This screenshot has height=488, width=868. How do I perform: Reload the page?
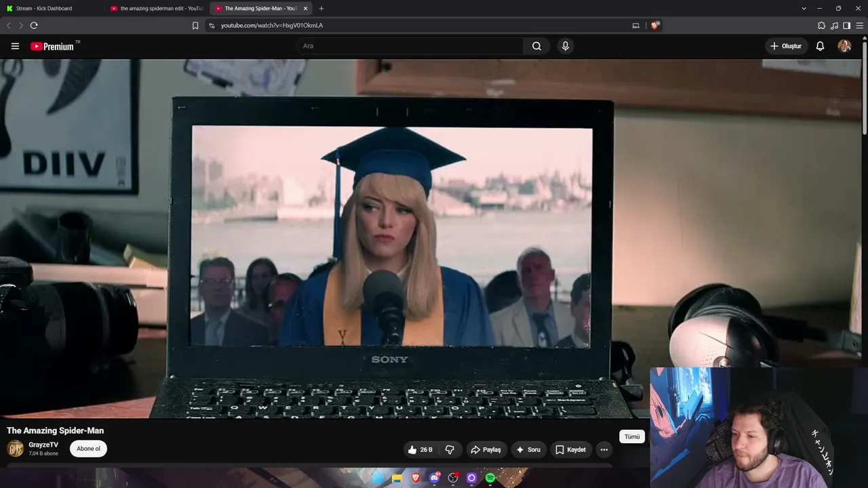coord(34,26)
